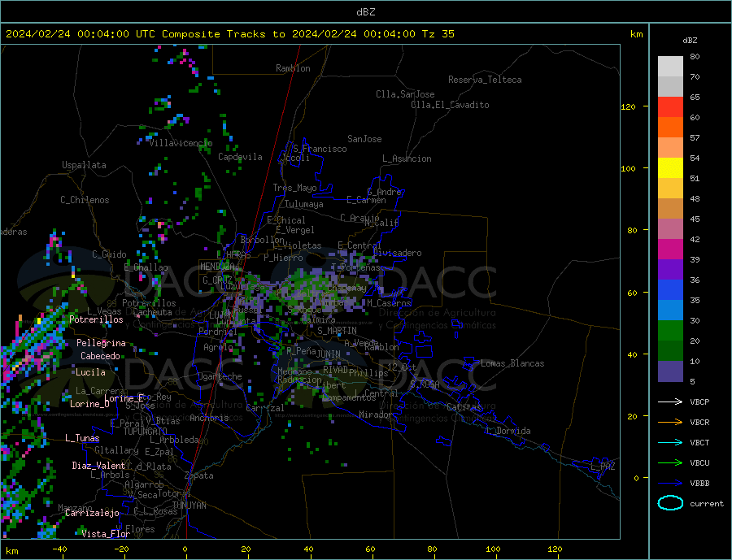Image resolution: width=732 pixels, height=560 pixels.
Task: Click the '5' value at the scale bottom
Action: [692, 381]
